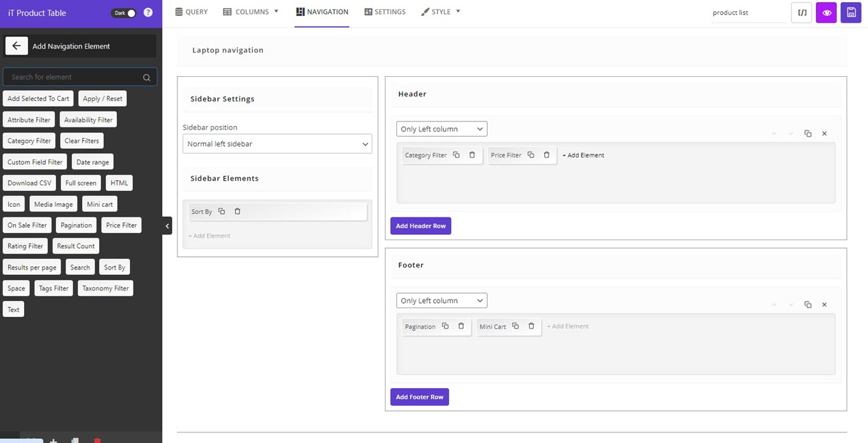Add the Apply / Reset element
Screen dimensions: 868x443
pos(102,99)
